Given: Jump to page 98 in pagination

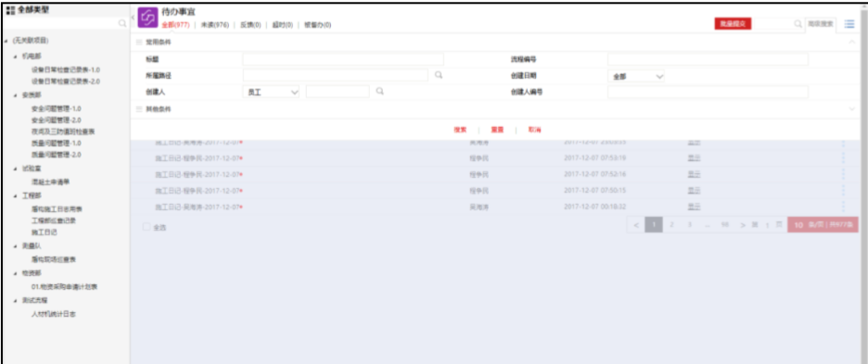Looking at the screenshot, I should coord(724,225).
